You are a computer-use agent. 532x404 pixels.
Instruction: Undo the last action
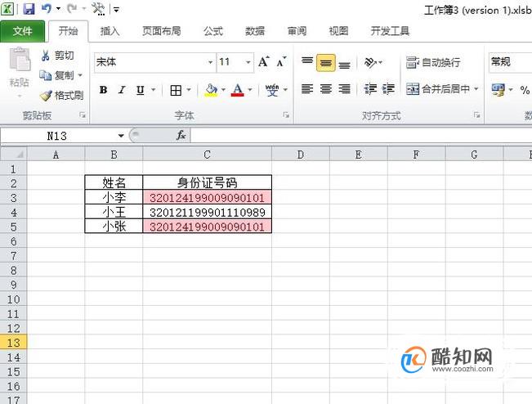[46, 9]
